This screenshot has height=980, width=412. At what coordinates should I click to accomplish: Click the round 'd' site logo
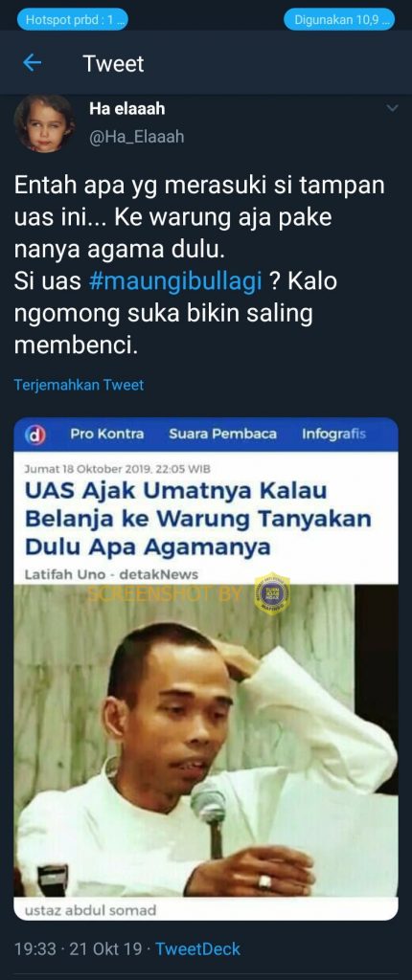[35, 435]
